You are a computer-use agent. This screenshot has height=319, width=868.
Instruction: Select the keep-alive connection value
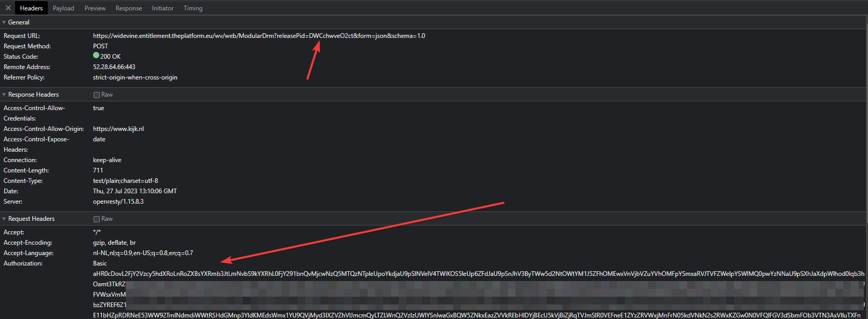107,160
